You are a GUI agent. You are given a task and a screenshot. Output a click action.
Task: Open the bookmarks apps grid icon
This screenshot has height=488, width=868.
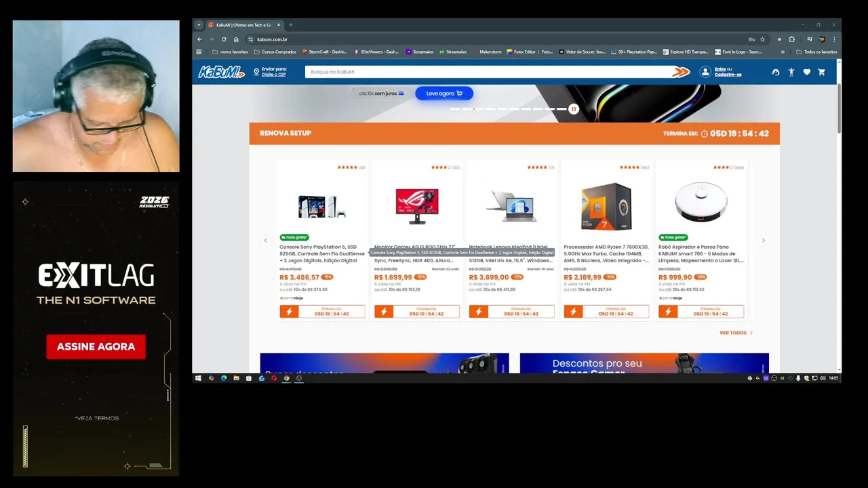click(199, 52)
